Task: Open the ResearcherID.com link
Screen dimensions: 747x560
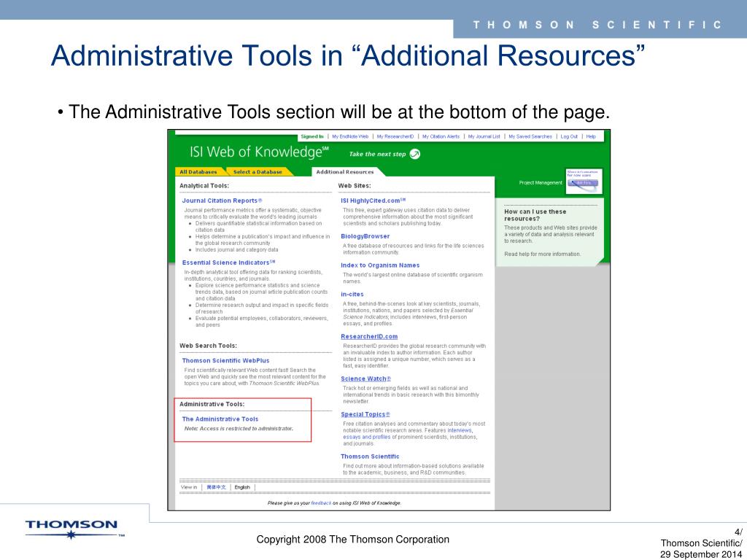Action: point(369,336)
